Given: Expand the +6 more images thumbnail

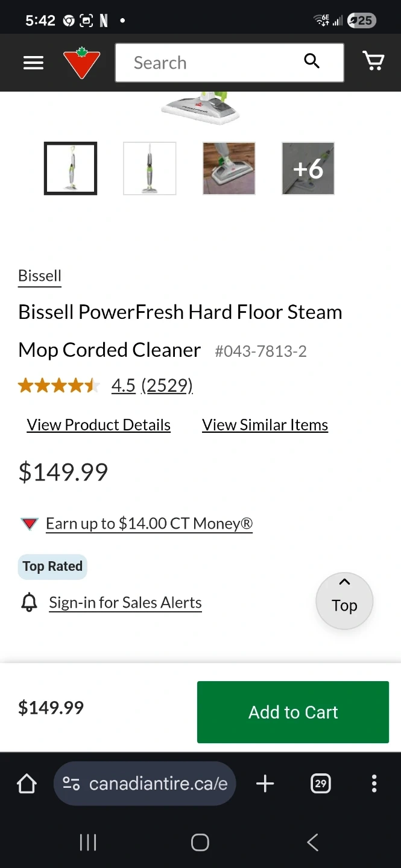Looking at the screenshot, I should coord(308,169).
